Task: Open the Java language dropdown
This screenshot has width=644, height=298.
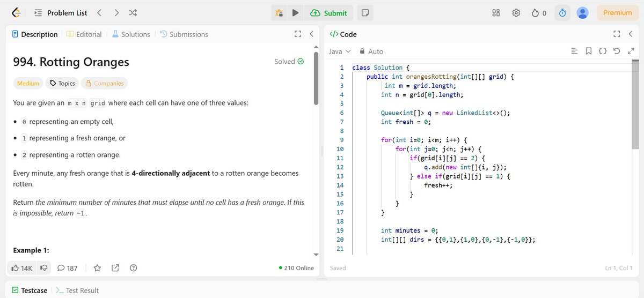Action: coord(340,51)
